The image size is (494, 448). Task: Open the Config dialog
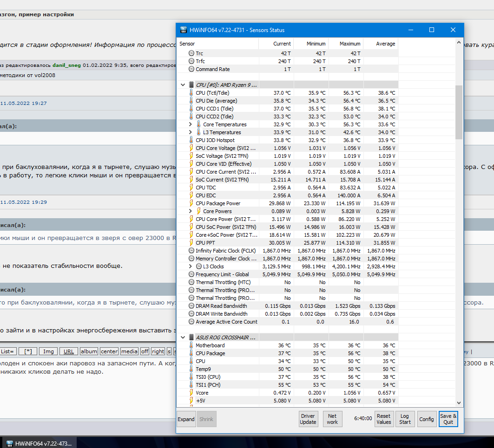426,419
